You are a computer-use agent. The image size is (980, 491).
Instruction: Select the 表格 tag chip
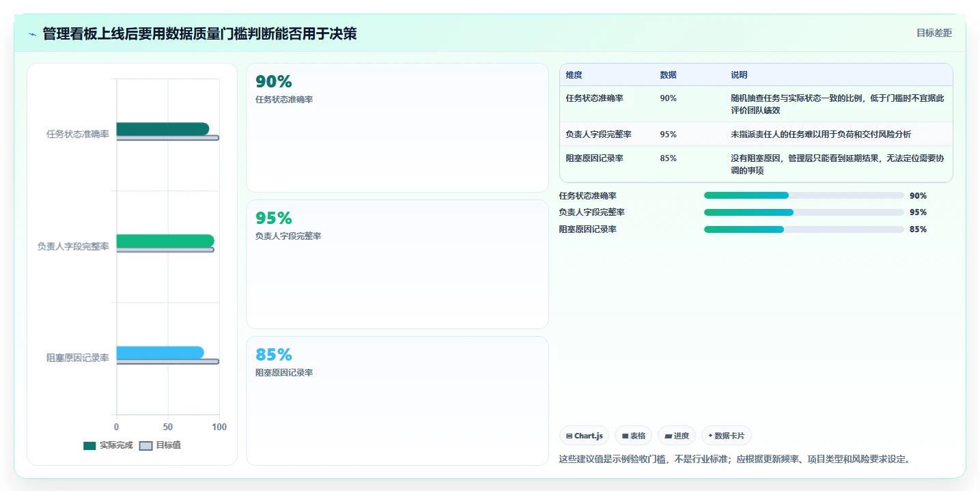(x=633, y=436)
